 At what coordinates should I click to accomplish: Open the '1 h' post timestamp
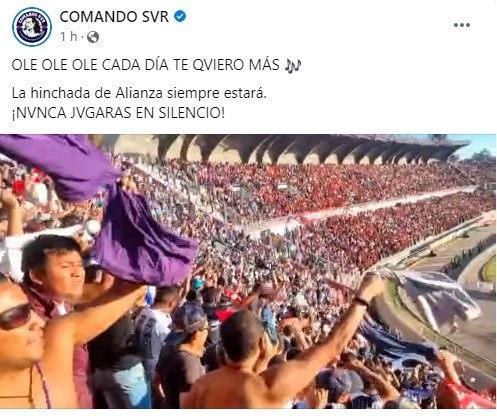tap(68, 37)
